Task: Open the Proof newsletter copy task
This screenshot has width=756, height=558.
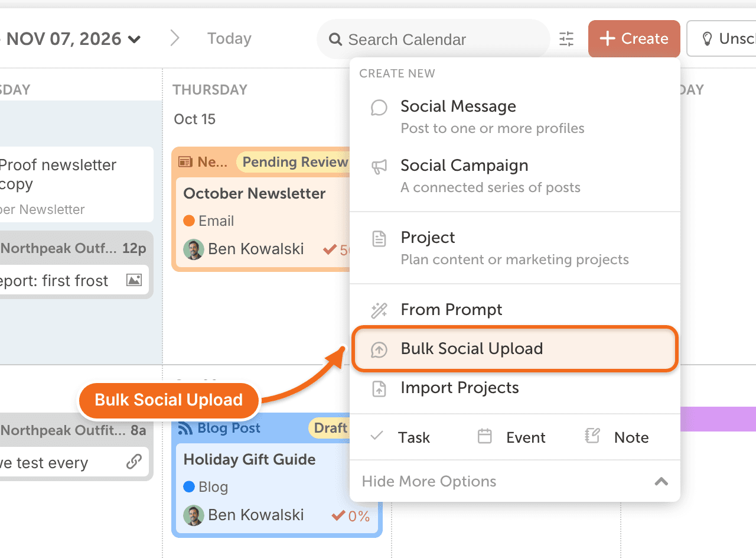Action: click(76, 184)
